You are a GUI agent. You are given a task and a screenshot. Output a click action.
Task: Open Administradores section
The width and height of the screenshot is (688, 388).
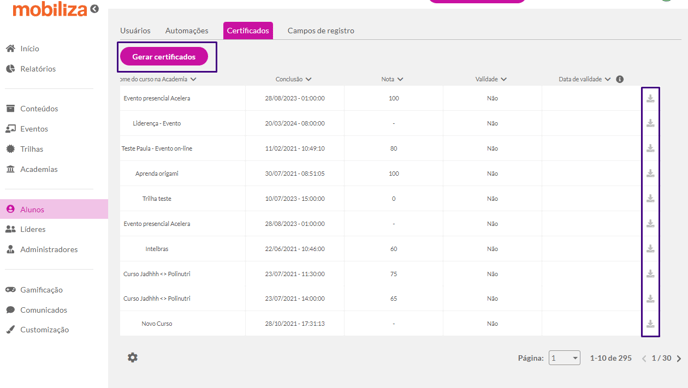[49, 250]
